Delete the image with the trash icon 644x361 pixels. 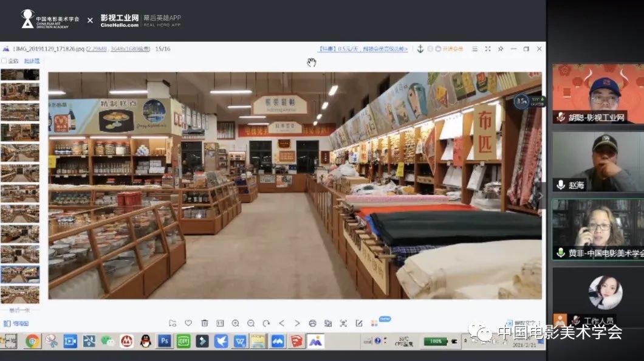coord(204,323)
